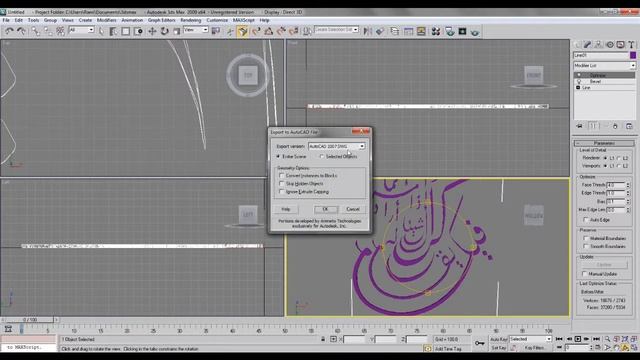Click Help in export dialog

[x=286, y=209]
